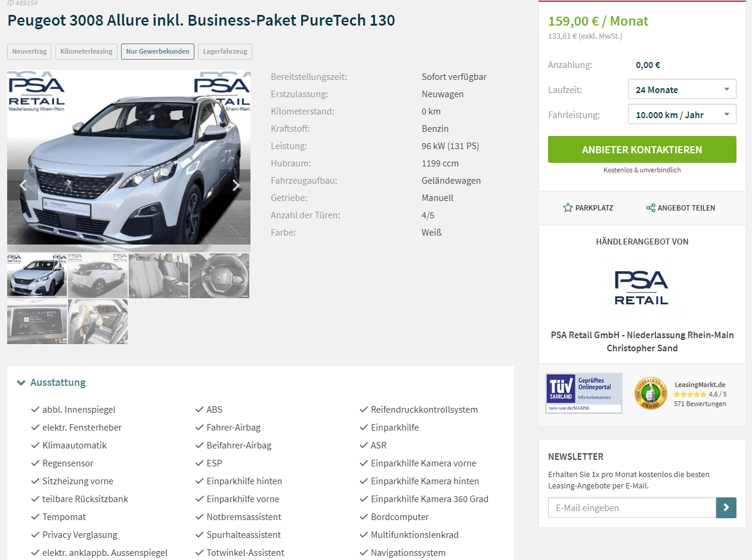752x560 pixels.
Task: Show next car photo with right arrow
Action: click(236, 185)
